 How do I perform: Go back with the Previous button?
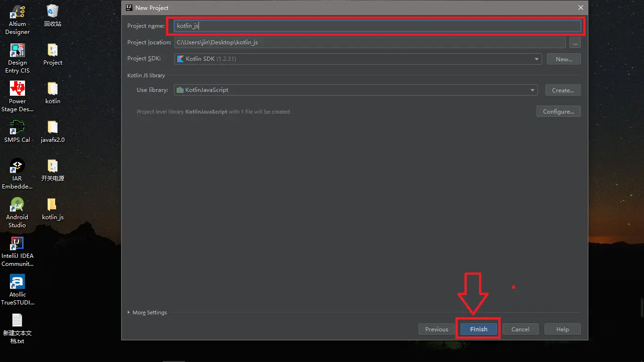point(437,329)
